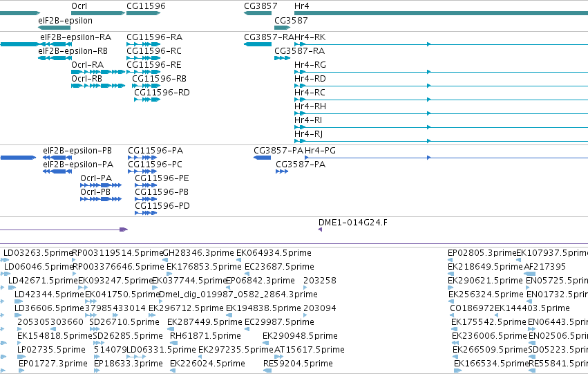Choose the Hr4-RJ transcript label
Image resolution: width=588 pixels, height=374 pixels.
(309, 134)
